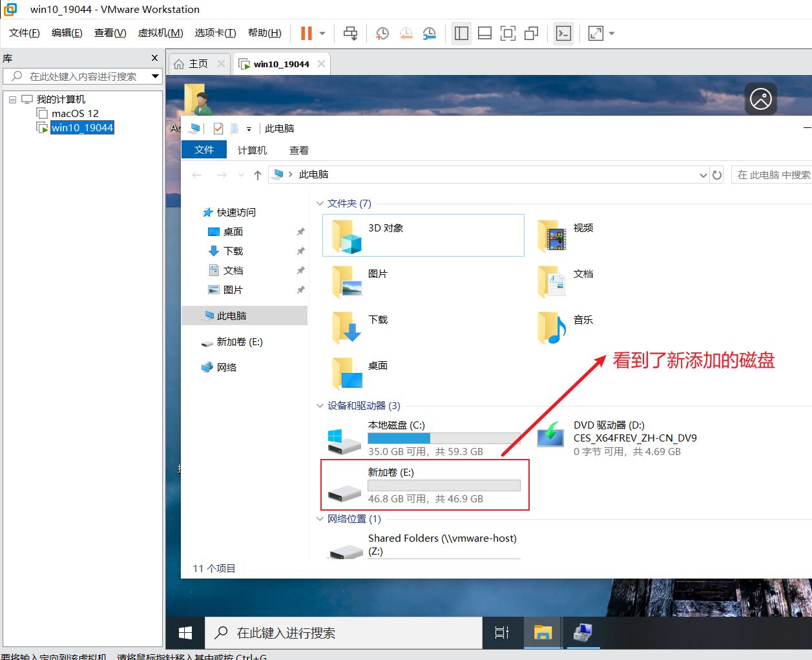Click the library search input field

pyautogui.click(x=83, y=76)
